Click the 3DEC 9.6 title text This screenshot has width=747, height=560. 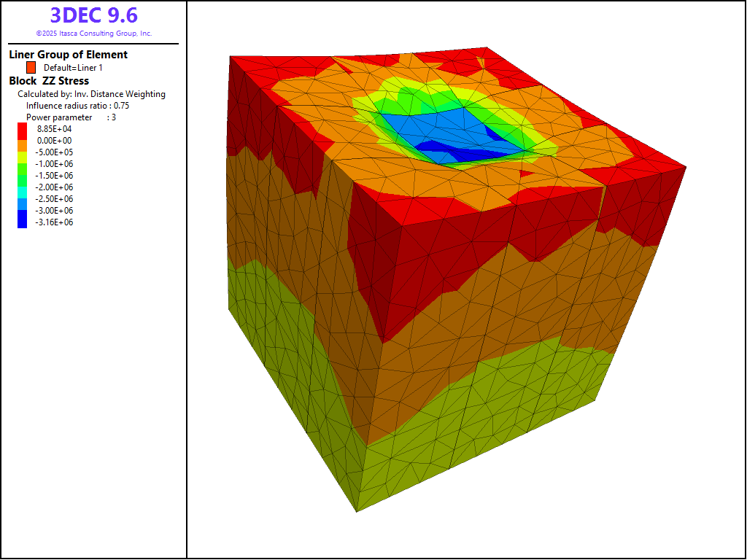(93, 15)
